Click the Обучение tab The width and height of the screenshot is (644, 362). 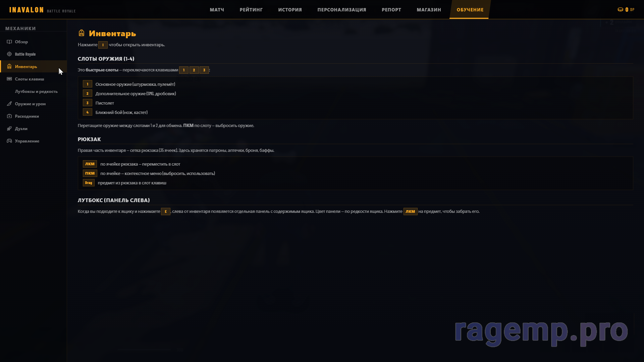click(470, 10)
